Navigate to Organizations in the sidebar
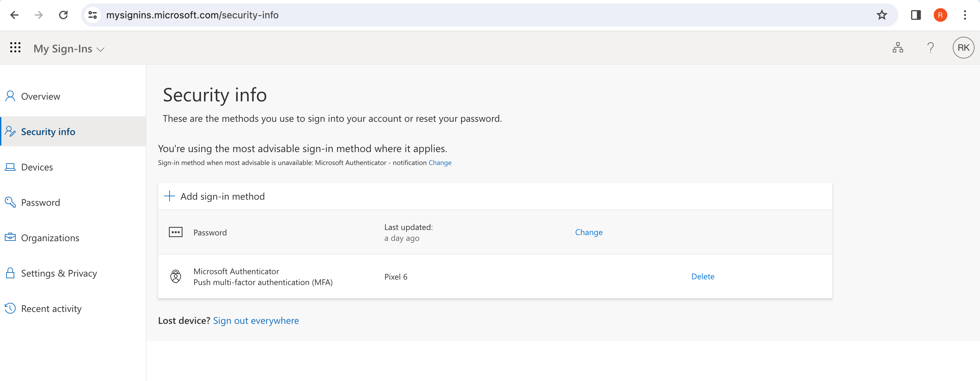 click(50, 238)
